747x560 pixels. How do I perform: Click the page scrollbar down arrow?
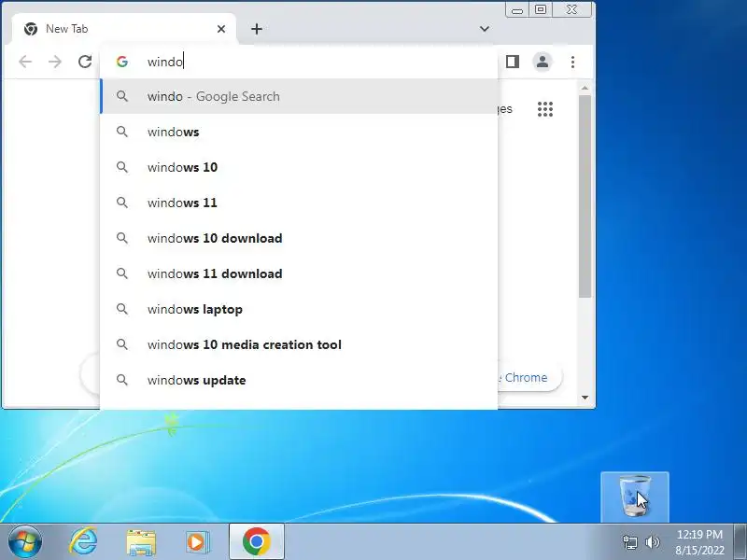coord(585,398)
